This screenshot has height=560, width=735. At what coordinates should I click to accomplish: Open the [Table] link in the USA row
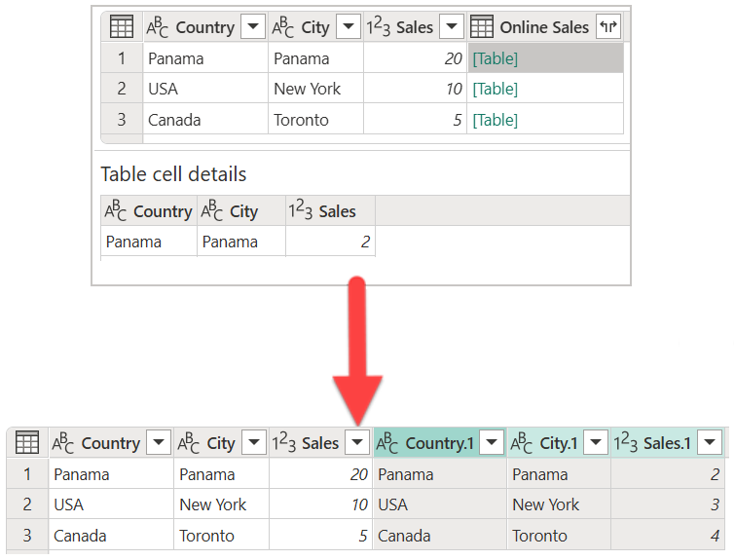tap(495, 89)
